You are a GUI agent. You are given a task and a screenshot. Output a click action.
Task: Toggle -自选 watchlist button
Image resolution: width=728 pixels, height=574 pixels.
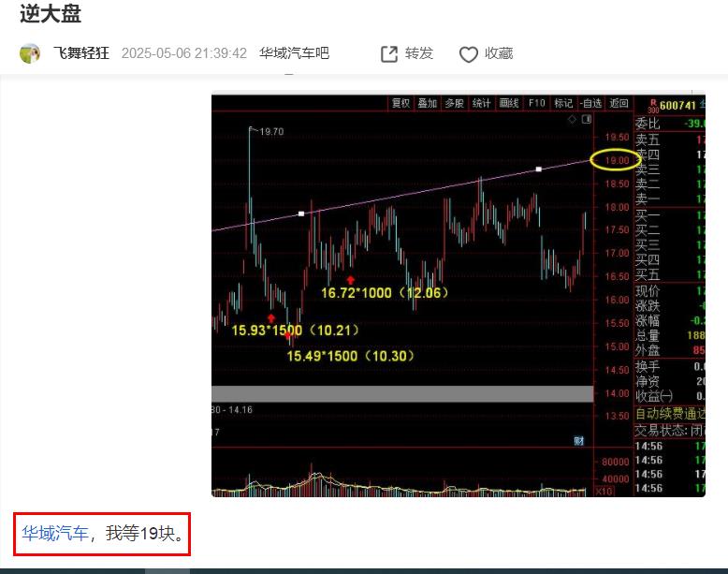(590, 103)
